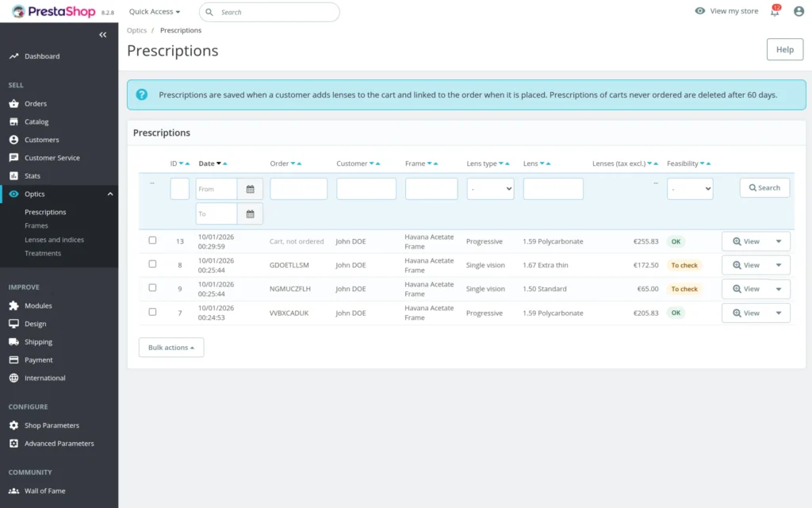
Task: Navigate to Orders in sidebar
Action: coord(36,104)
